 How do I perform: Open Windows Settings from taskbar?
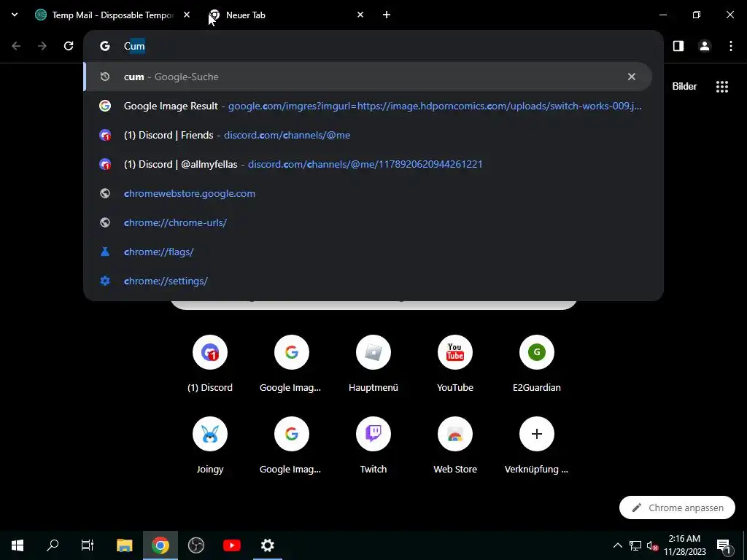(x=267, y=545)
